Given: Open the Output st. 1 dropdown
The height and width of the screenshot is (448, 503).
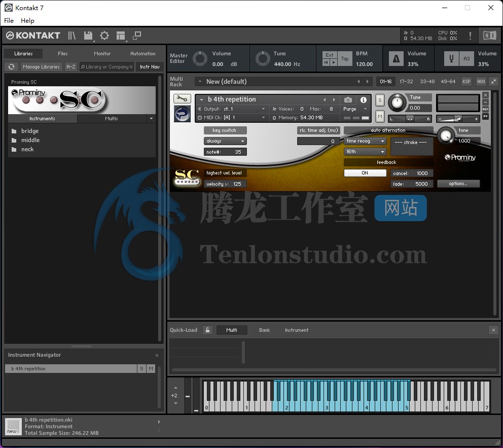Looking at the screenshot, I should coord(232,109).
